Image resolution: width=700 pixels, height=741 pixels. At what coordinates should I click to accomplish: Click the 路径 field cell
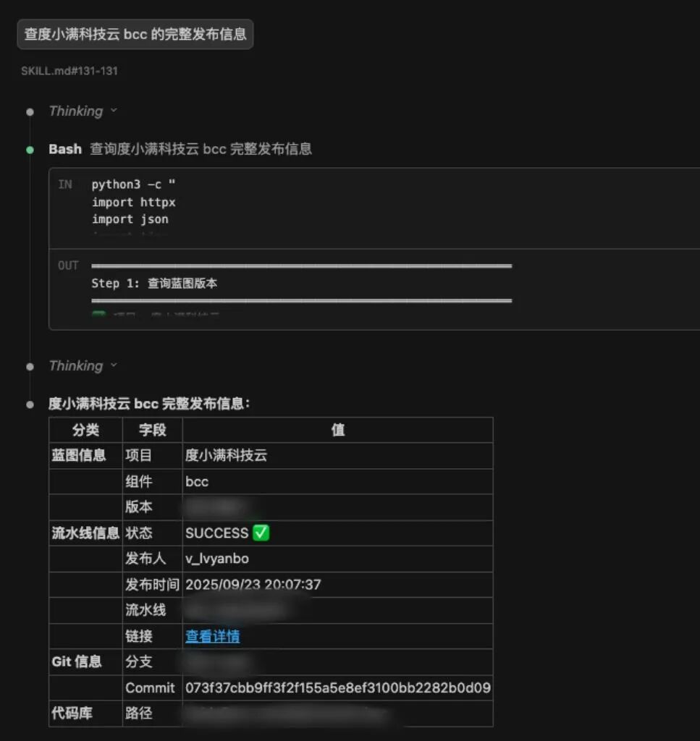[152, 713]
